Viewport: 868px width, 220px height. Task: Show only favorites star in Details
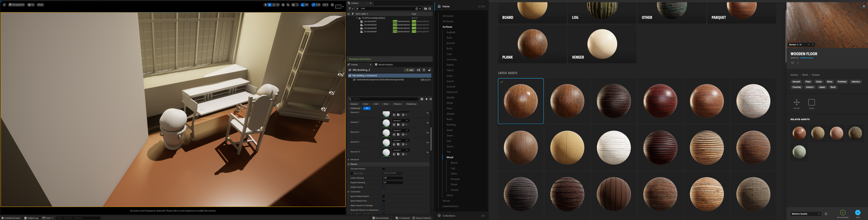click(427, 99)
